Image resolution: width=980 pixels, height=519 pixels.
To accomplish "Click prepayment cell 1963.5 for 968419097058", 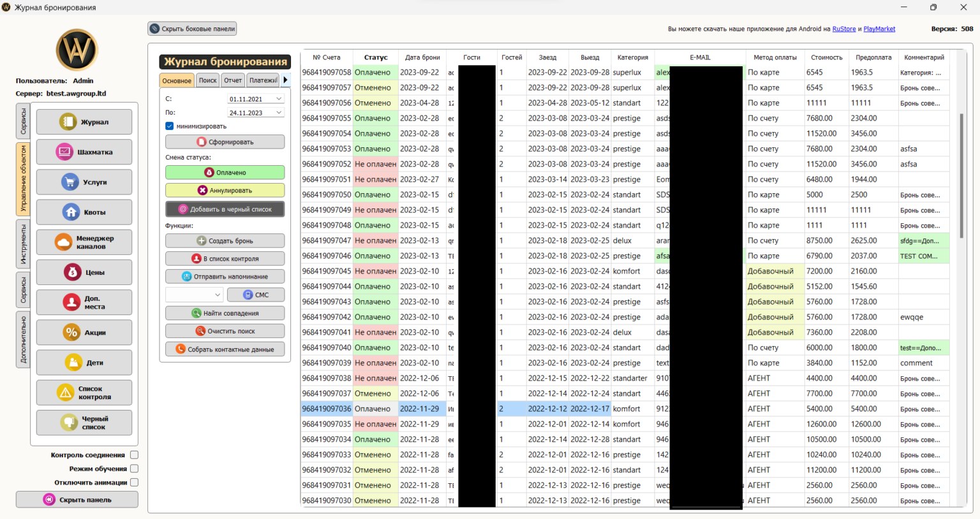I will [x=873, y=72].
